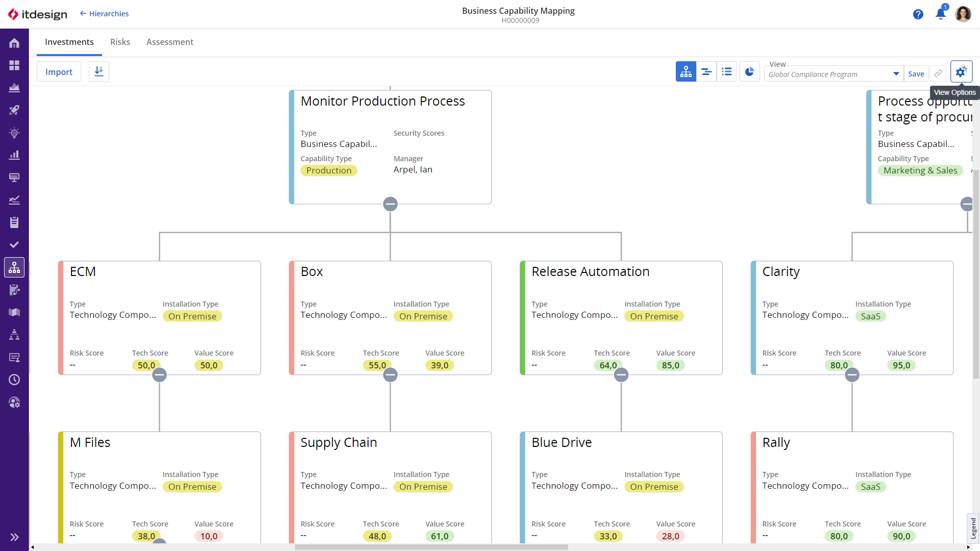Collapse the Process opportunity node at right
Viewport: 980px width, 551px height.
point(967,204)
